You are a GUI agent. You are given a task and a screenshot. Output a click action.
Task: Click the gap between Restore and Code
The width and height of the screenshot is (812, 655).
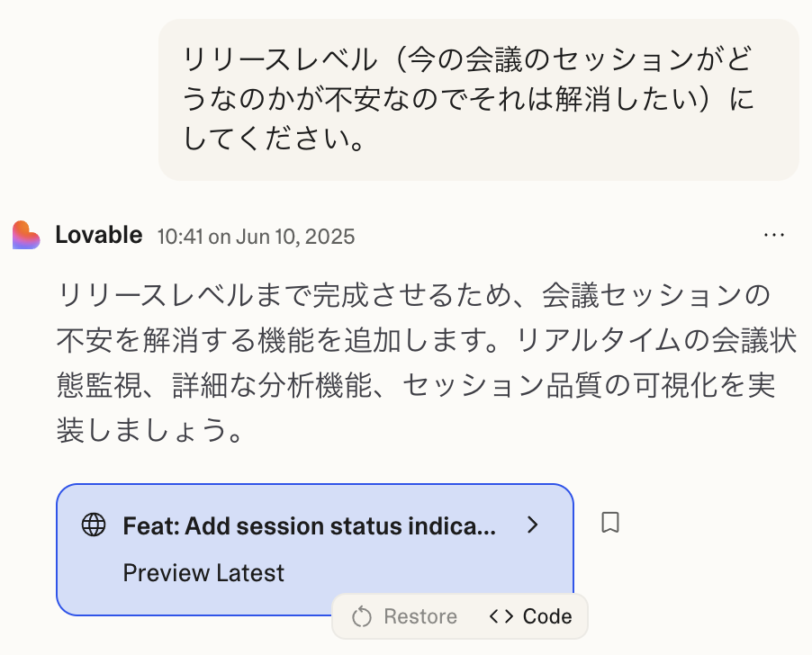[473, 616]
